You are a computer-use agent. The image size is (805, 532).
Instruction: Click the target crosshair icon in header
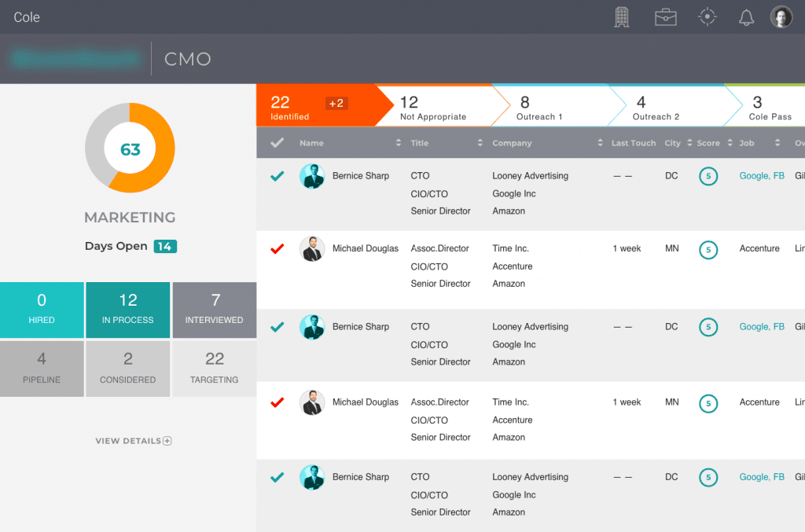(x=708, y=17)
